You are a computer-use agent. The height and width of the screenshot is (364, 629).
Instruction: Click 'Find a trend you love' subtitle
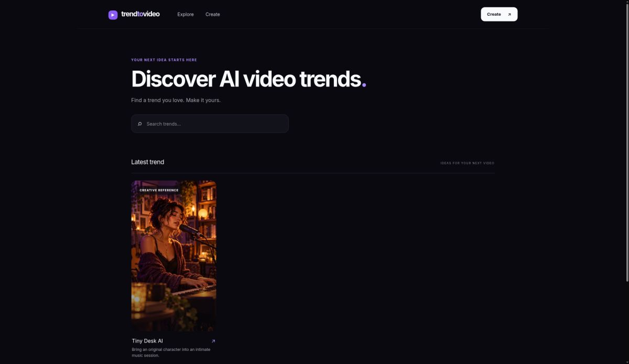point(176,100)
